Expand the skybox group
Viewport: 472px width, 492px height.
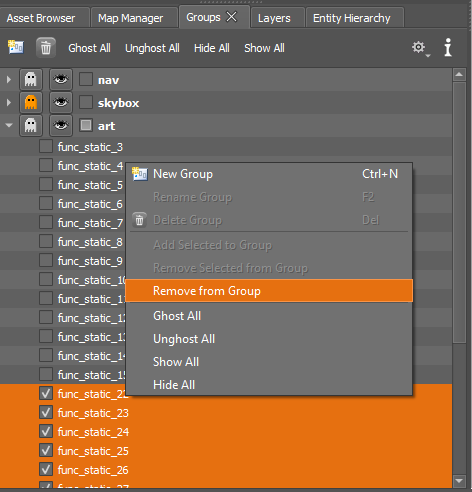coord(9,102)
